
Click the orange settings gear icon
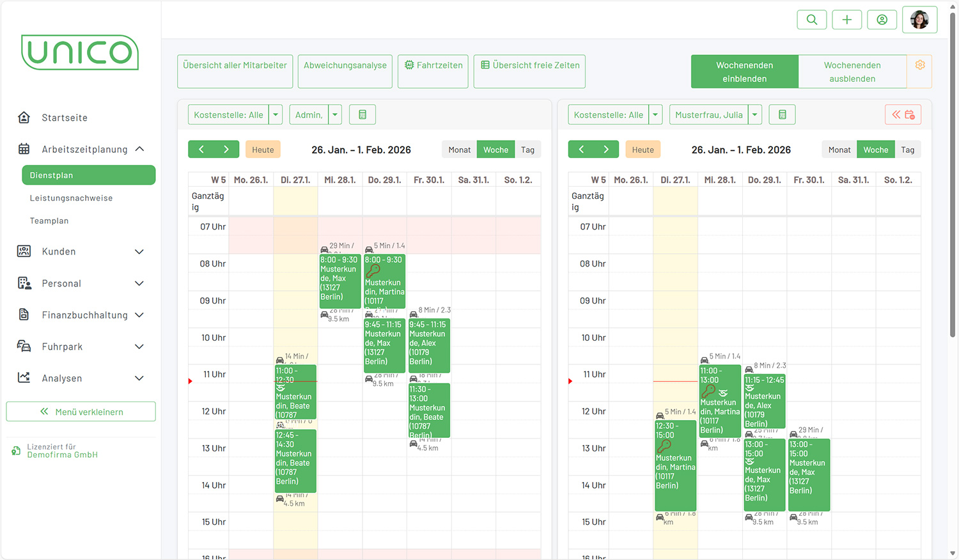click(920, 65)
